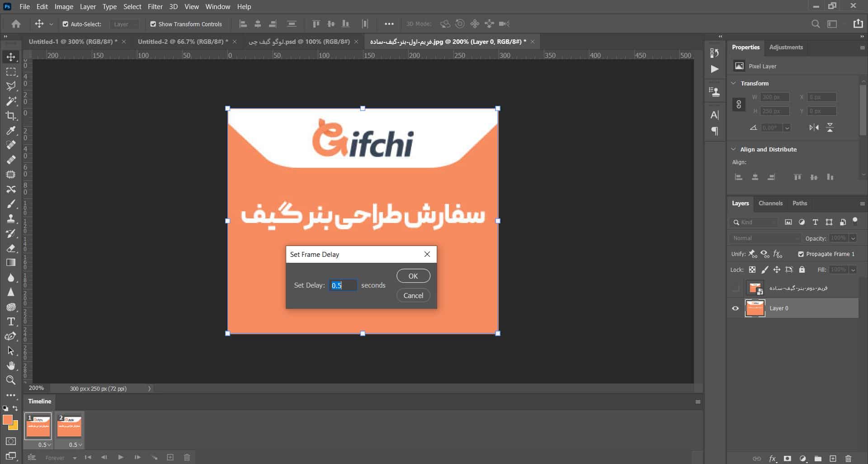Toggle Propagate Frame 1 checkbox
Image resolution: width=868 pixels, height=464 pixels.
[x=801, y=254]
